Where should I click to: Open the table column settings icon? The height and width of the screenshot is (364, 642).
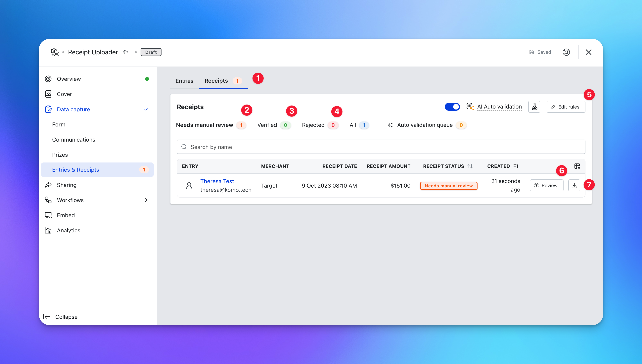pos(577,166)
